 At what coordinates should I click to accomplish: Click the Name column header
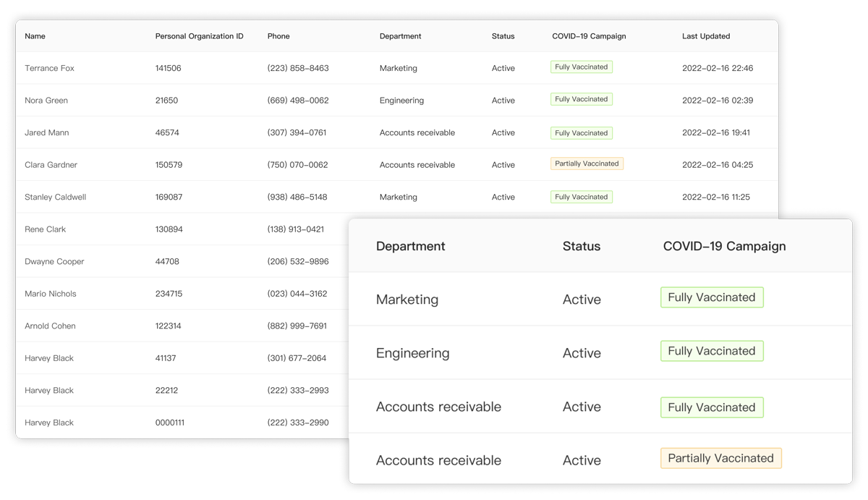[35, 36]
